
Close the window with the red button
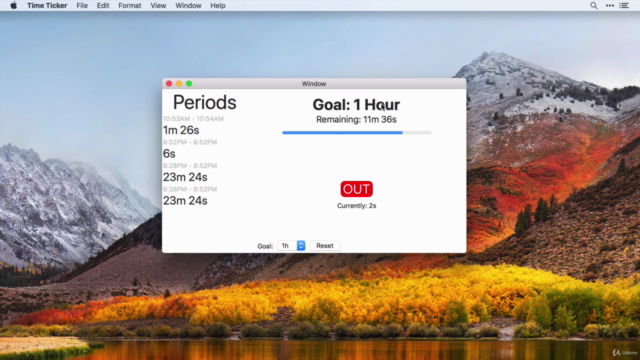169,84
